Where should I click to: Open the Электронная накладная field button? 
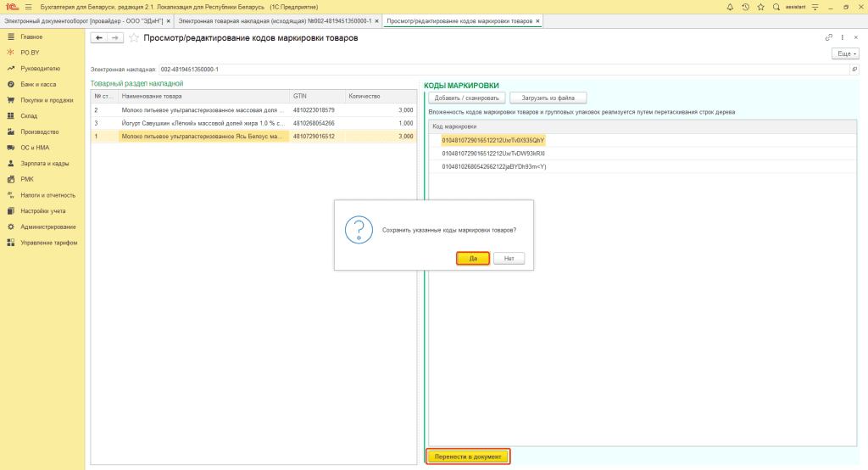click(854, 69)
